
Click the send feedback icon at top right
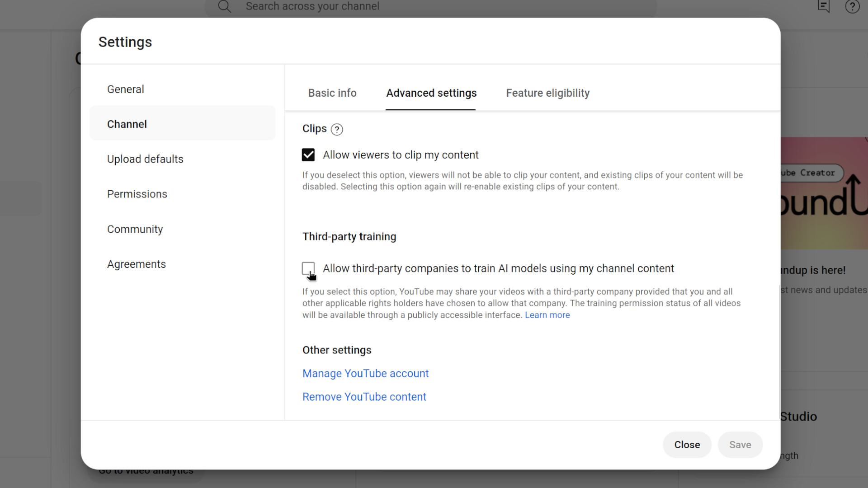pos(823,6)
